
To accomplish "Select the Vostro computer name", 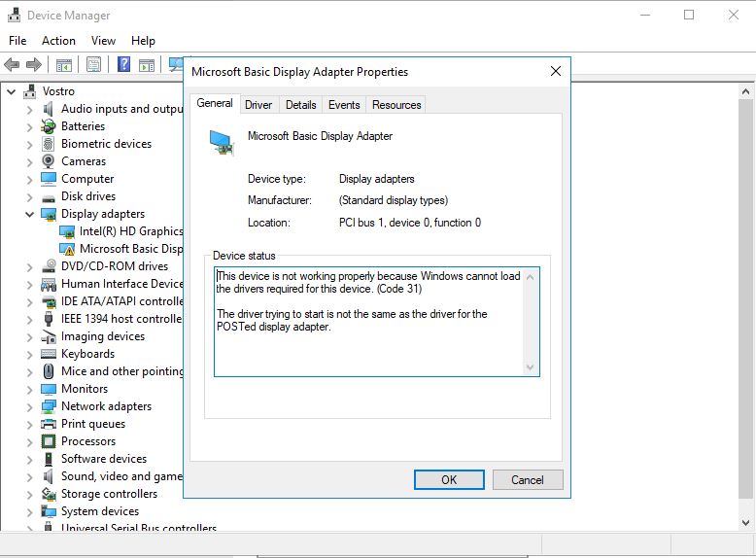I will [58, 91].
